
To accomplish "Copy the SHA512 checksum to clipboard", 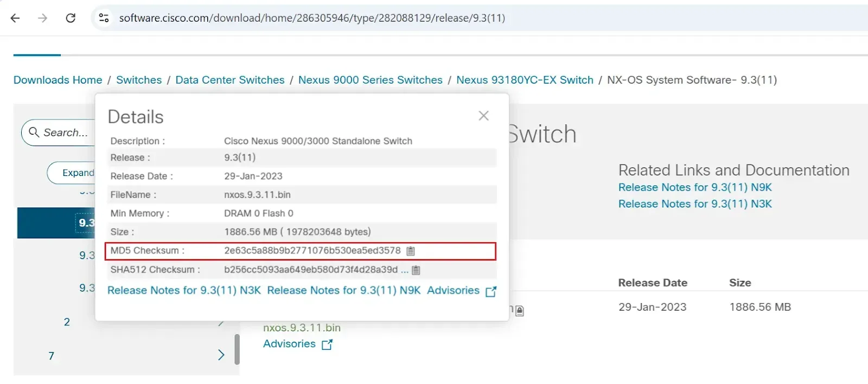I will [x=416, y=270].
